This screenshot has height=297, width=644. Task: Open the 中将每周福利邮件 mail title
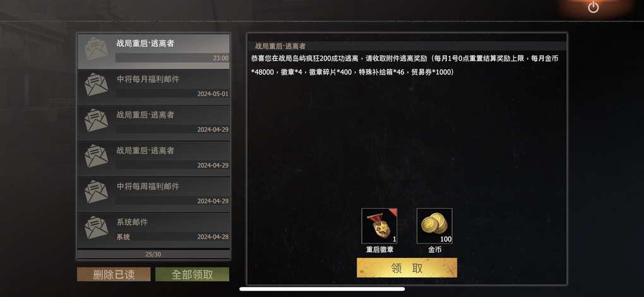click(148, 187)
